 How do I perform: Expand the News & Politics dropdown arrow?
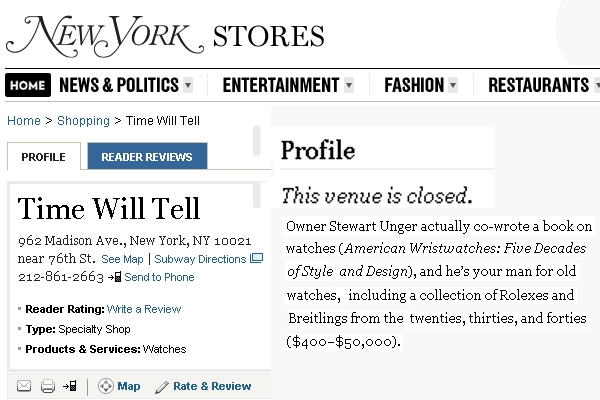click(x=188, y=85)
